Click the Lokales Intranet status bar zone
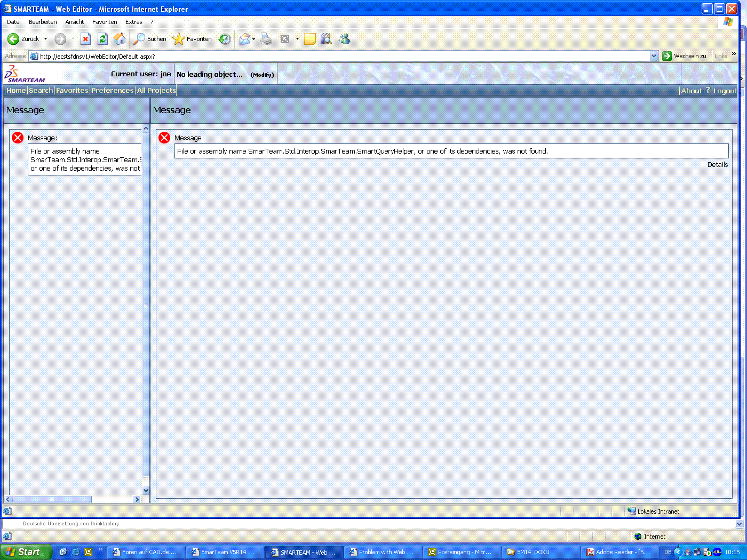The height and width of the screenshot is (560, 747). click(x=654, y=511)
